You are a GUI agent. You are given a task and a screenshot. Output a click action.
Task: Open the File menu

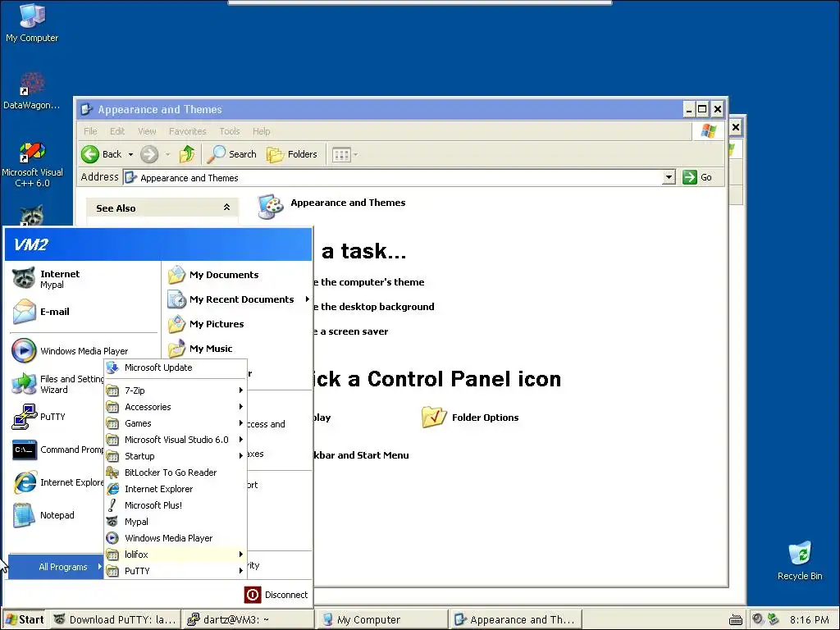pyautogui.click(x=90, y=131)
